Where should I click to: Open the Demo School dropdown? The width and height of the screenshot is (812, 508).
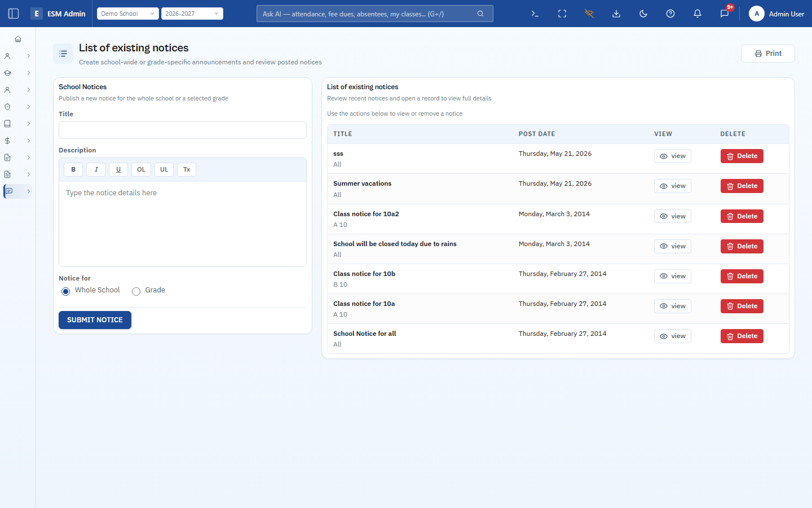click(x=128, y=14)
